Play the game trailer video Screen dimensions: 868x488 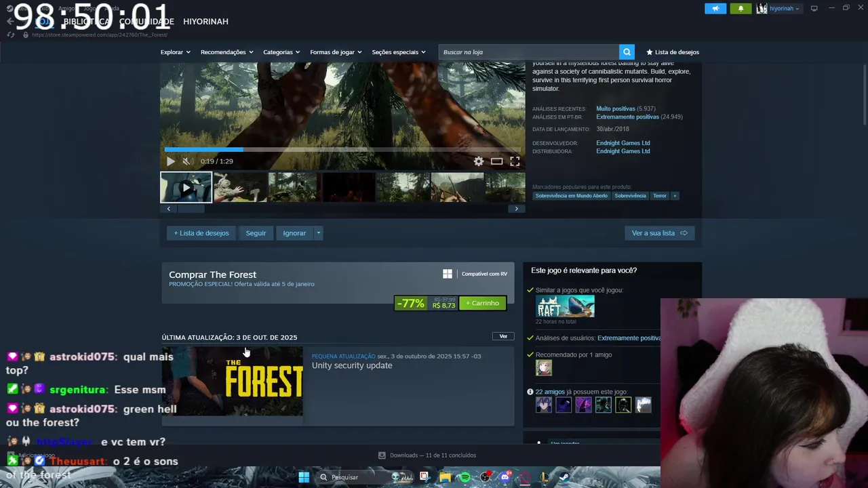170,161
